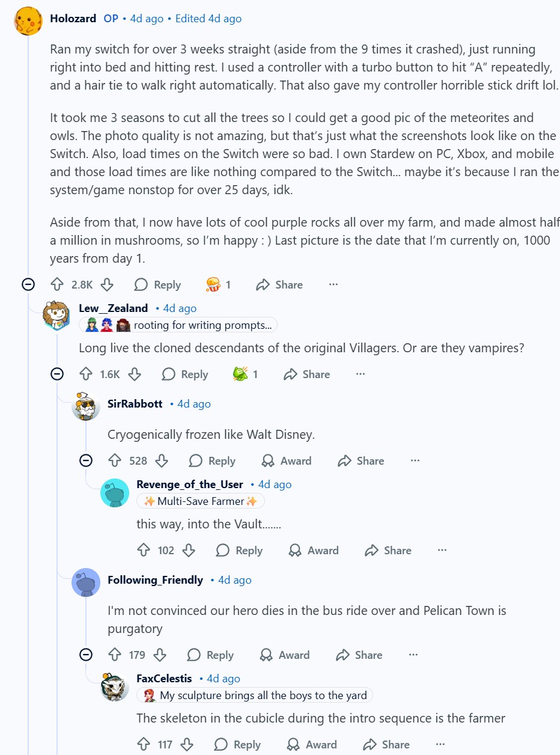Upvote FaxCelestis's skeleton comment
560x755 pixels.
[x=144, y=745]
